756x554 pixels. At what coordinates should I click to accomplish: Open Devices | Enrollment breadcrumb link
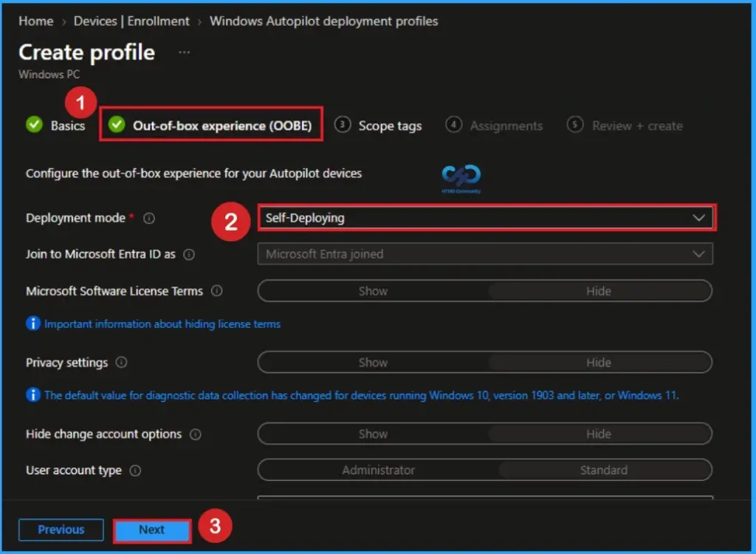pyautogui.click(x=131, y=21)
